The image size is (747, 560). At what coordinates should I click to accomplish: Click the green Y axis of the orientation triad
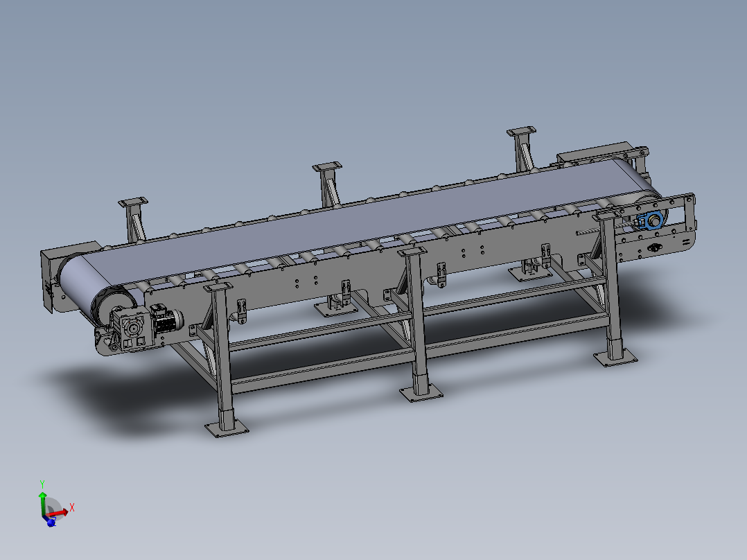coord(42,505)
